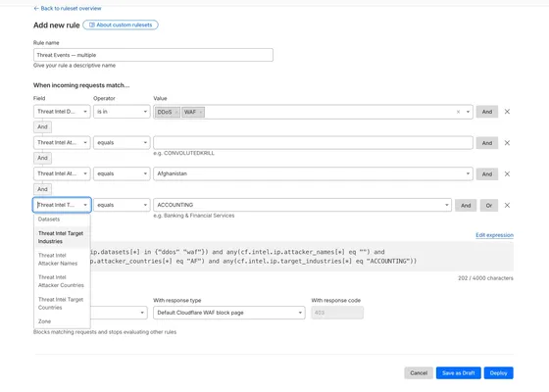Delete the empty attacker names row
This screenshot has height=392, width=549.
[x=507, y=143]
